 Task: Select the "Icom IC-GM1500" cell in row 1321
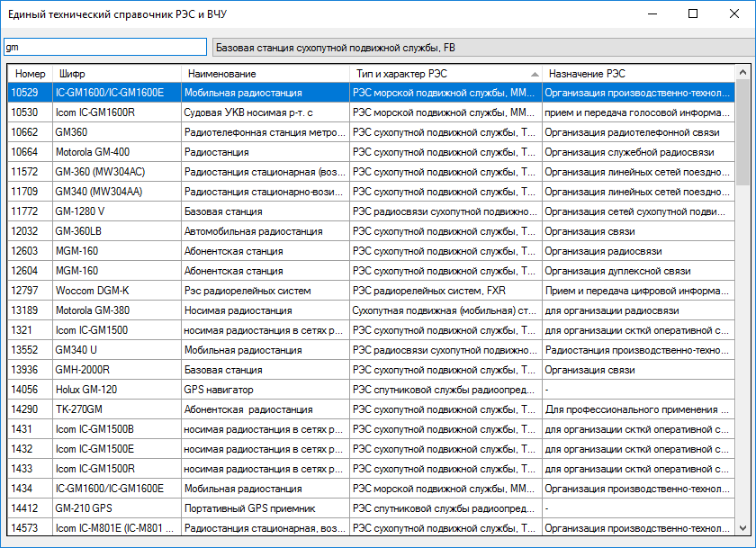(117, 329)
